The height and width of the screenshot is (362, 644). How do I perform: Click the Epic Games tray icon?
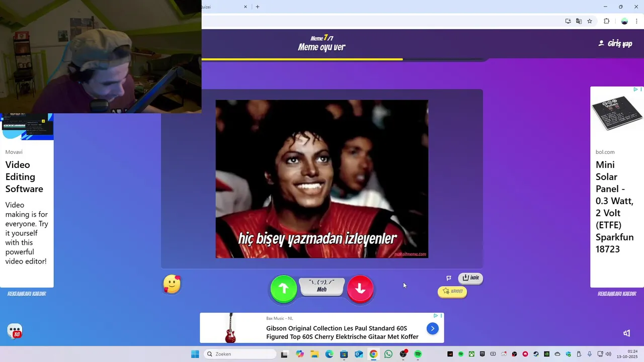click(x=482, y=354)
